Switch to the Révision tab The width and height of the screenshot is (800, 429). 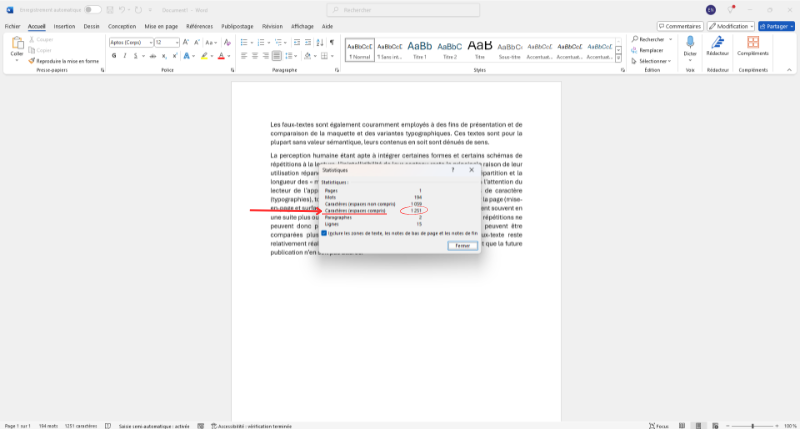point(272,26)
